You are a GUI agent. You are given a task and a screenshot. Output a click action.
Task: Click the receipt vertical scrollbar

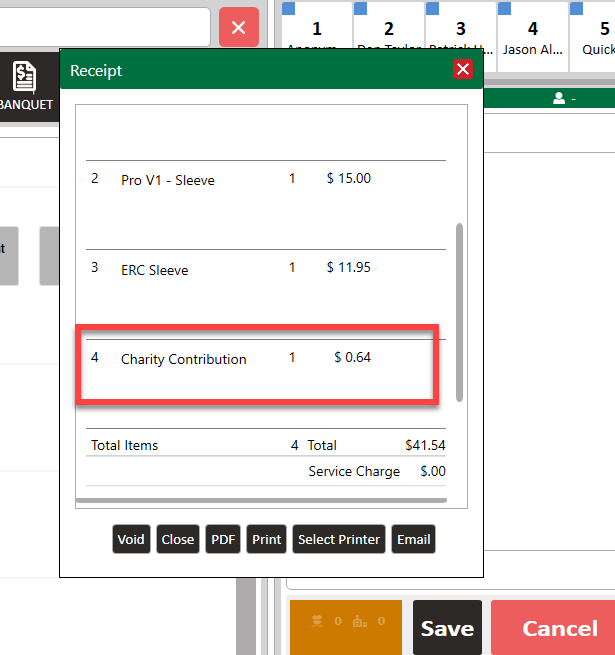(459, 311)
